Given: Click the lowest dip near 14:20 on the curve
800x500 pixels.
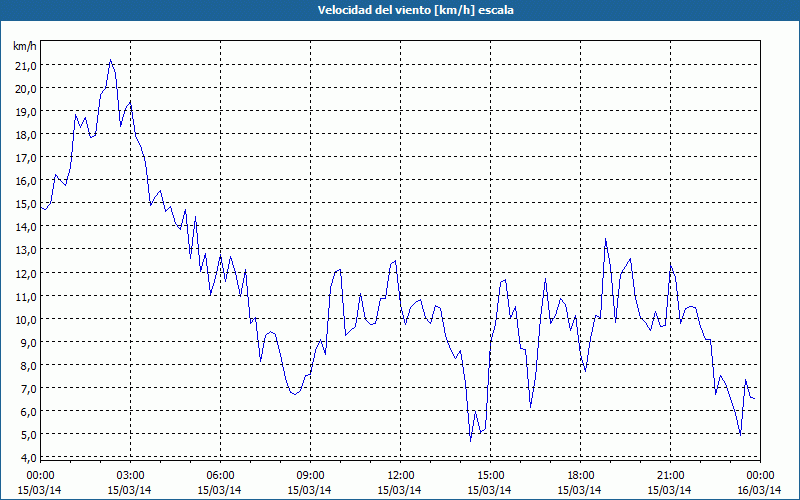Looking at the screenshot, I should point(470,440).
